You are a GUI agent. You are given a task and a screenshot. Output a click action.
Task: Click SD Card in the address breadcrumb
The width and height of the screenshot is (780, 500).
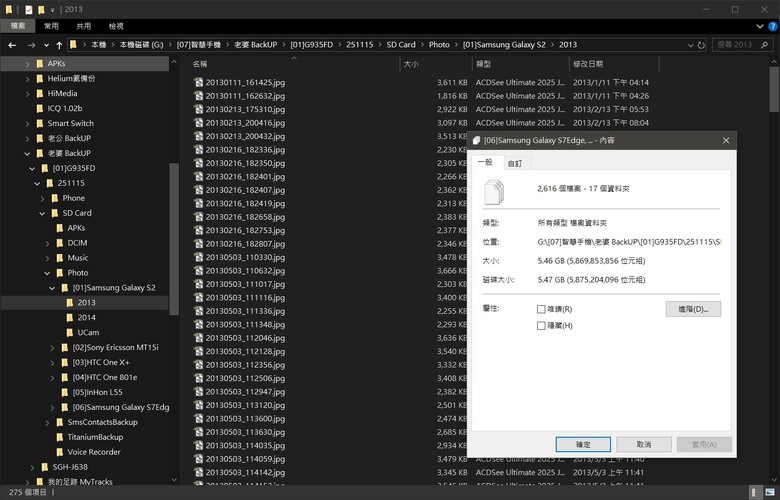click(x=401, y=45)
